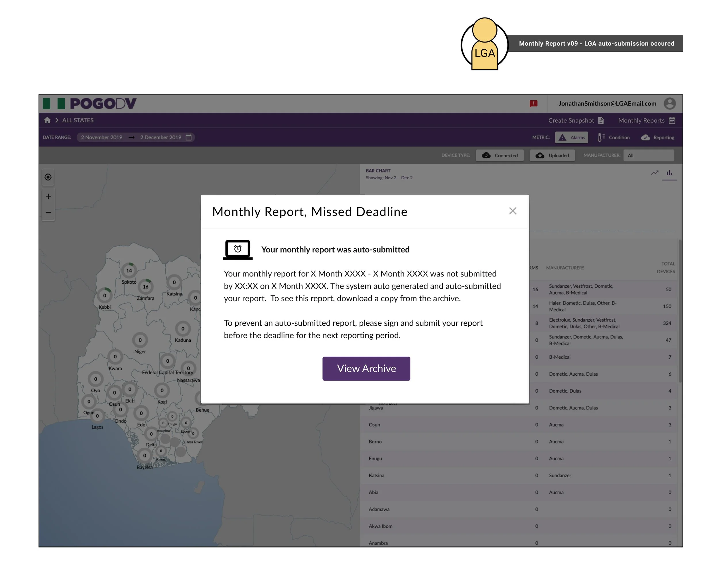The width and height of the screenshot is (719, 588).
Task: Click end date 2 December 2019
Action: (161, 137)
